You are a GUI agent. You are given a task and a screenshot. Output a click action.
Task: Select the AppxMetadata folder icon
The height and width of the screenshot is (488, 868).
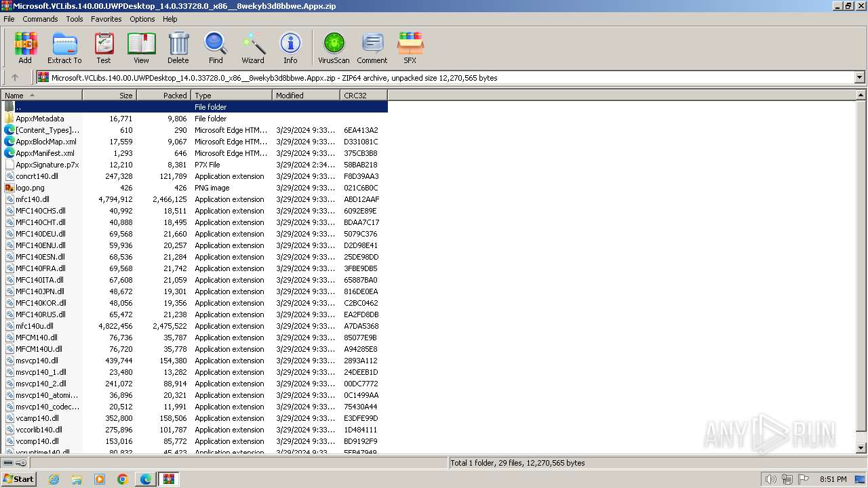coord(9,119)
